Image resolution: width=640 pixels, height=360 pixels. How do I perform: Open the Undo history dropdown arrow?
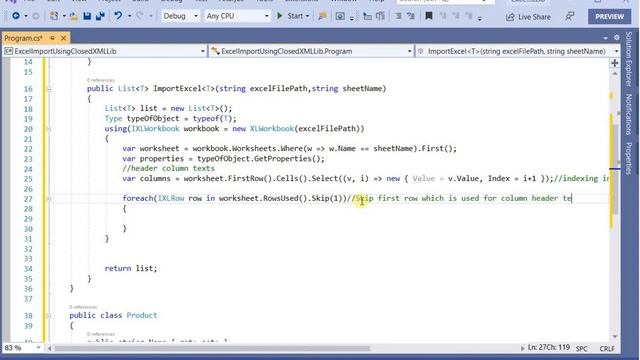pos(129,16)
